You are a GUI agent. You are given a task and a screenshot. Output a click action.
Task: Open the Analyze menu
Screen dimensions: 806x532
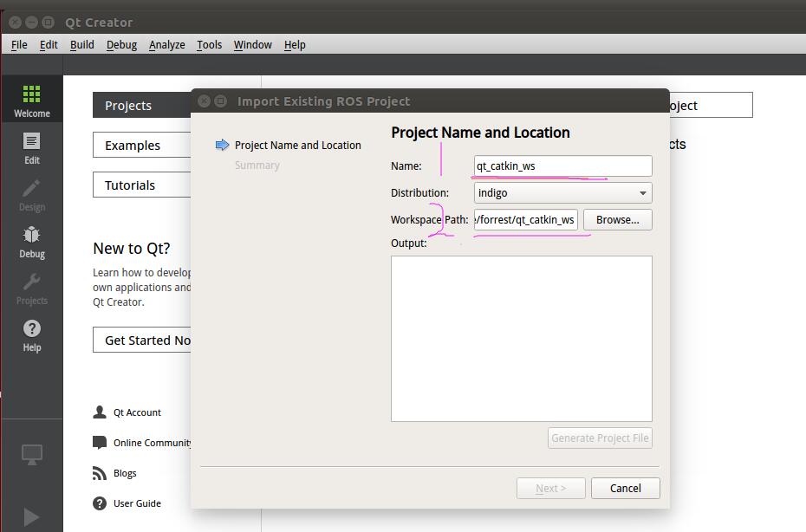[167, 45]
